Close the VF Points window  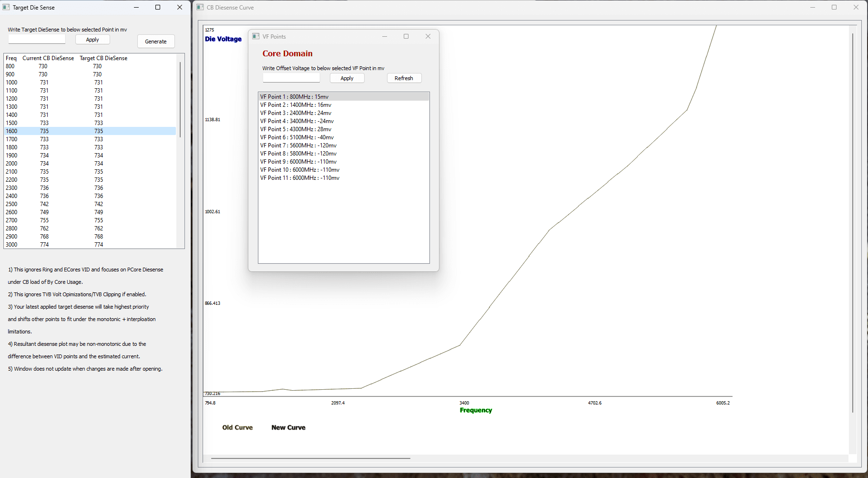[428, 36]
